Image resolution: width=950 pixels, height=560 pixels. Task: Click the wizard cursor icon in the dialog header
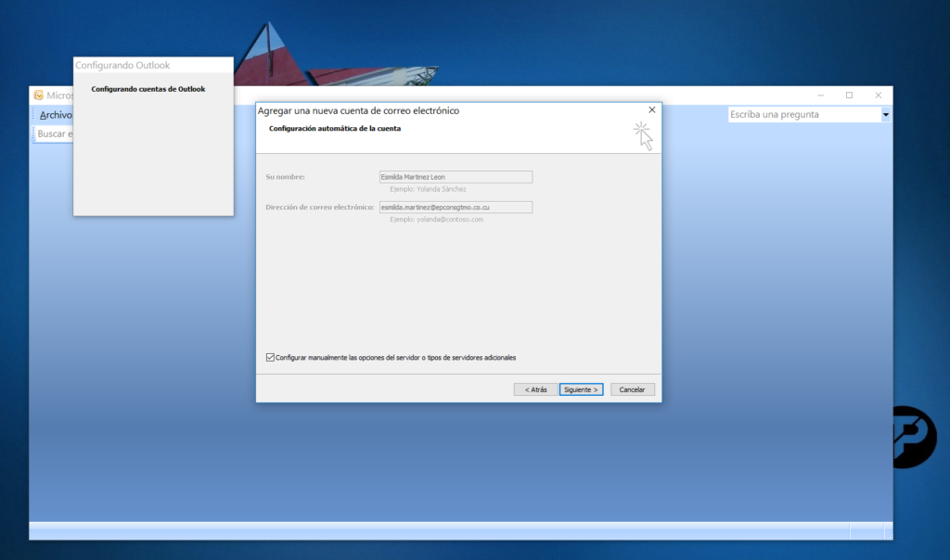(x=643, y=135)
